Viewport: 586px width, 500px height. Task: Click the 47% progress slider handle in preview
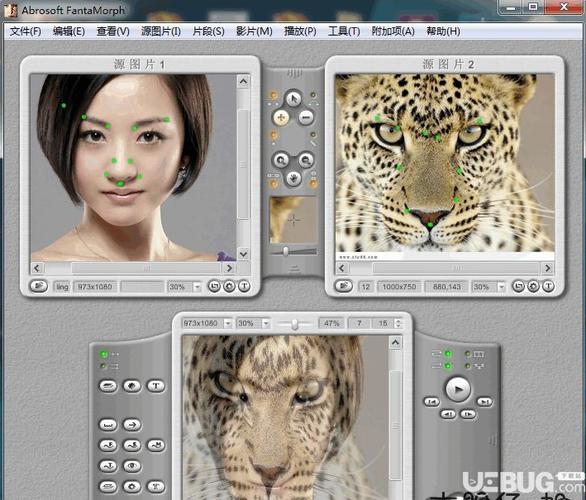click(294, 324)
